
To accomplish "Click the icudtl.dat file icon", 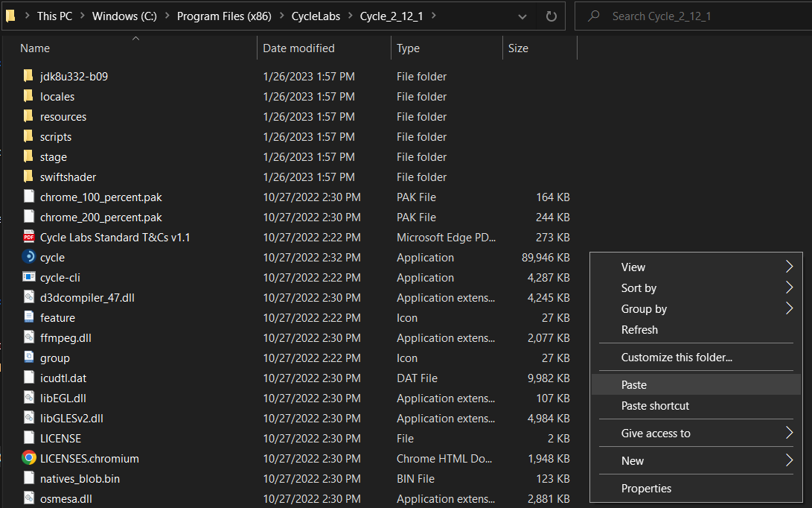I will coord(29,378).
